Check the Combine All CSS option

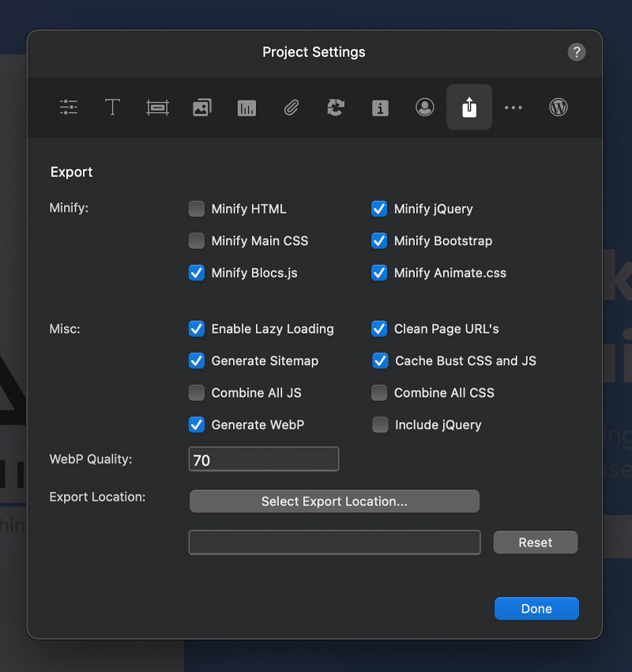click(x=379, y=393)
